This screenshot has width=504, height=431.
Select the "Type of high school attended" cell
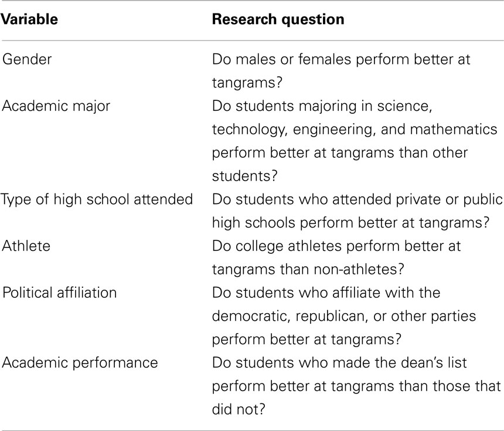click(x=97, y=200)
